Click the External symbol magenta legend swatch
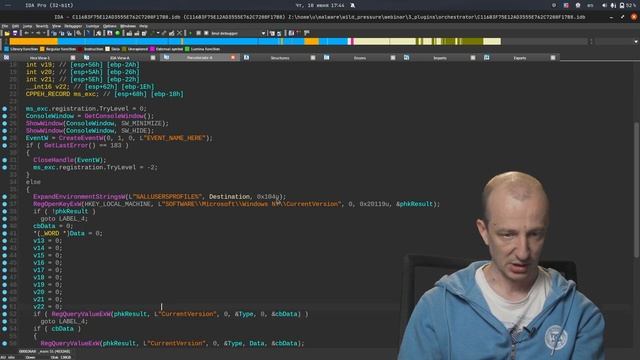This screenshot has width=640, height=360. [152, 49]
